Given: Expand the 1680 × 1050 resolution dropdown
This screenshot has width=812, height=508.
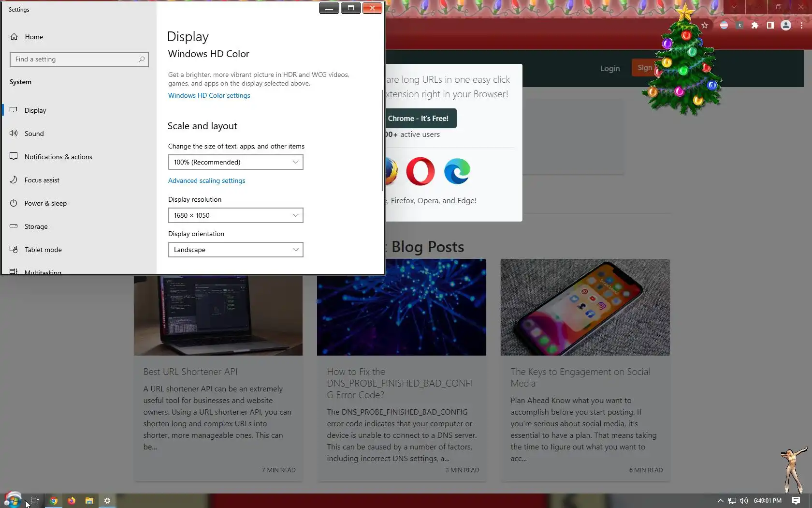Looking at the screenshot, I should click(x=235, y=215).
